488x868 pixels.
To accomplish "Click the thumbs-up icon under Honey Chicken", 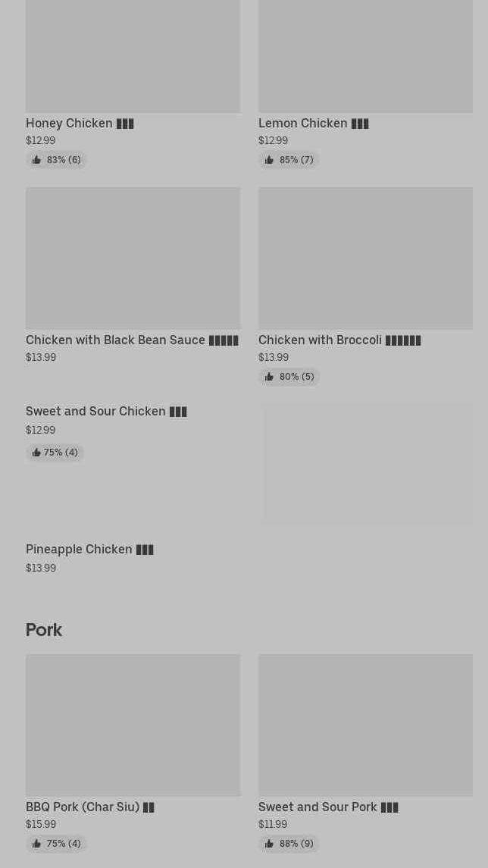I will (36, 160).
